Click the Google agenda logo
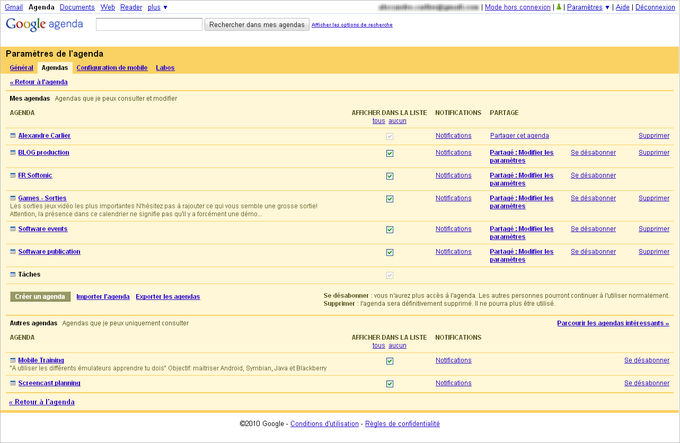This screenshot has height=443, width=680. pyautogui.click(x=44, y=24)
